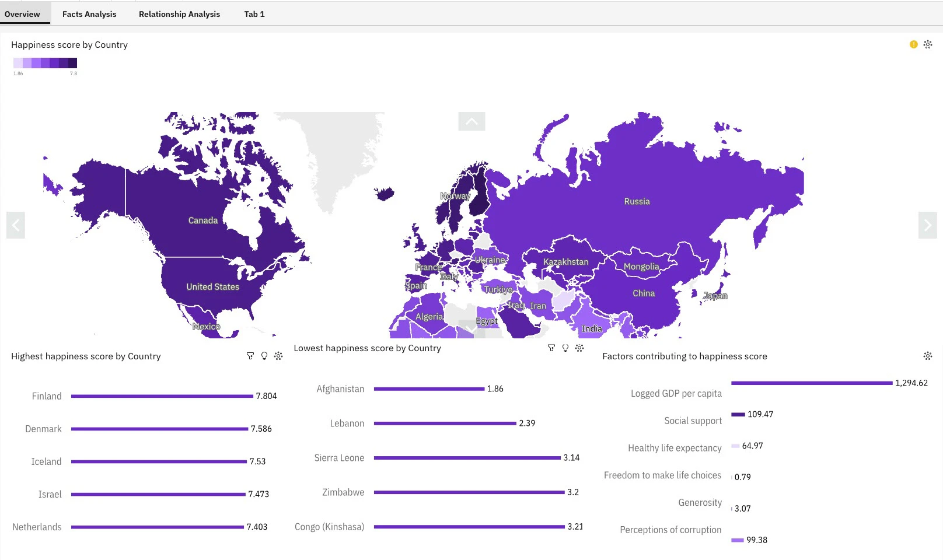This screenshot has width=943, height=560.
Task: Click the yellow warning indicator on the map
Action: coord(913,44)
